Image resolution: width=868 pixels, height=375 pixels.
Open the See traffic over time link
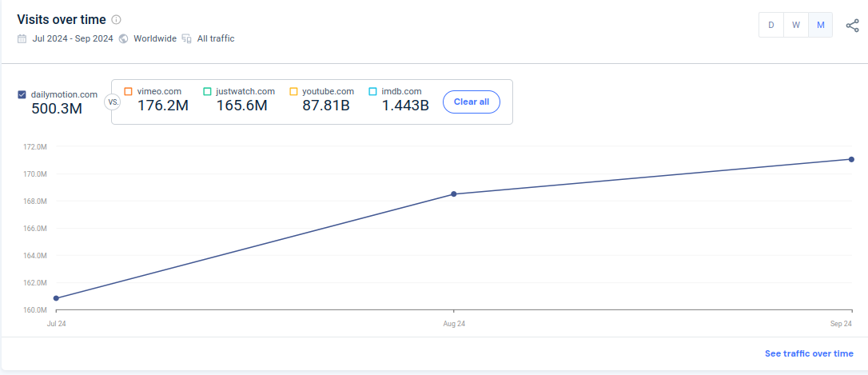pos(809,353)
